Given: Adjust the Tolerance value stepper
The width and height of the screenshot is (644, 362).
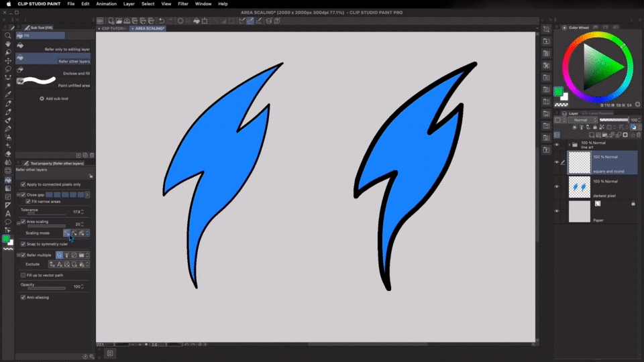Looking at the screenshot, I should tap(82, 213).
